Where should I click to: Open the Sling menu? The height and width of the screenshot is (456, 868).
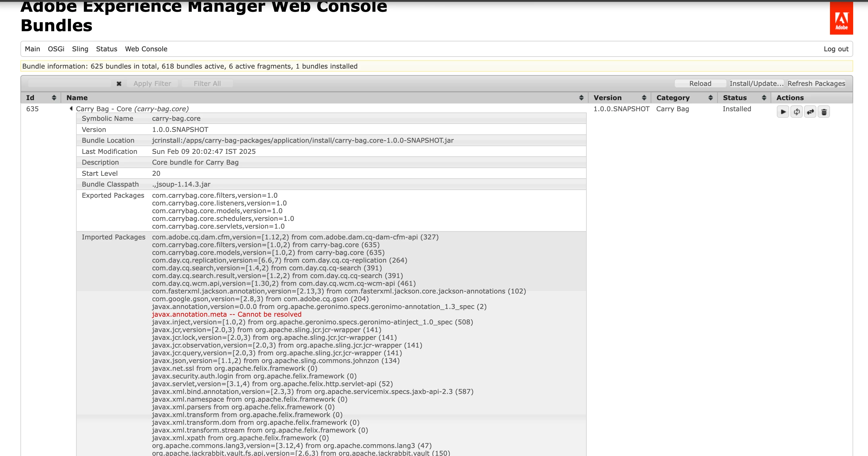80,49
